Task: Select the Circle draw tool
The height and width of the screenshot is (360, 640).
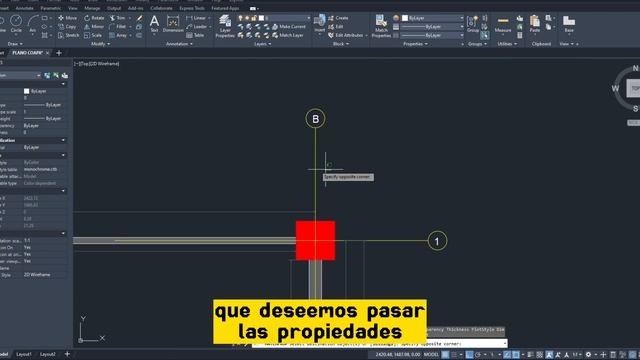Action: point(16,23)
